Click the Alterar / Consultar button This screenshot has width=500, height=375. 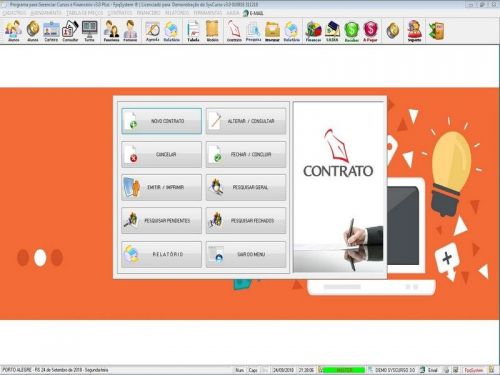coord(246,121)
